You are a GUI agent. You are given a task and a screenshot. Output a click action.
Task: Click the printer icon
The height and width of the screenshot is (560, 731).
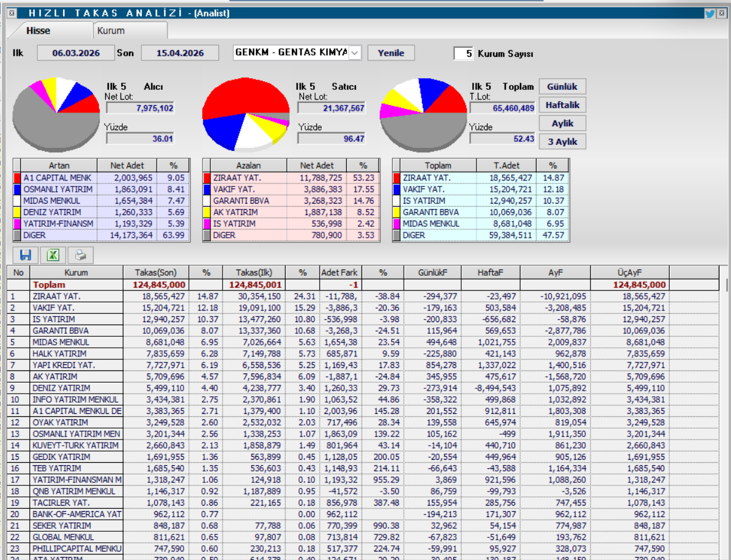[81, 255]
